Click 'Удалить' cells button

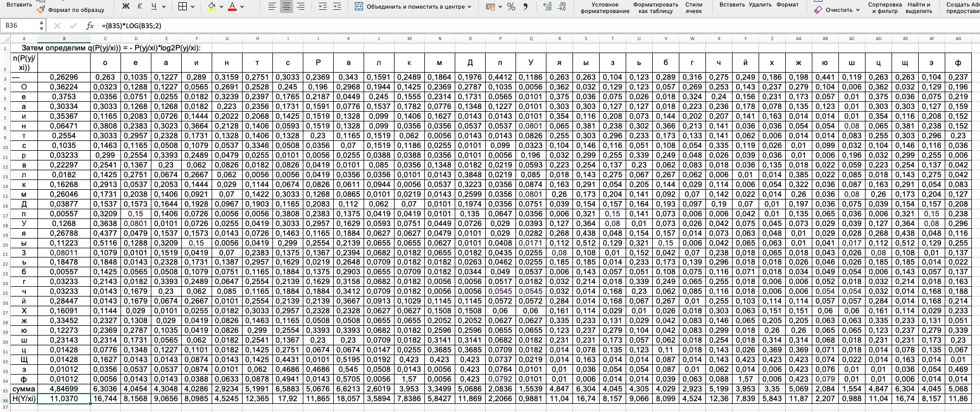pos(760,4)
